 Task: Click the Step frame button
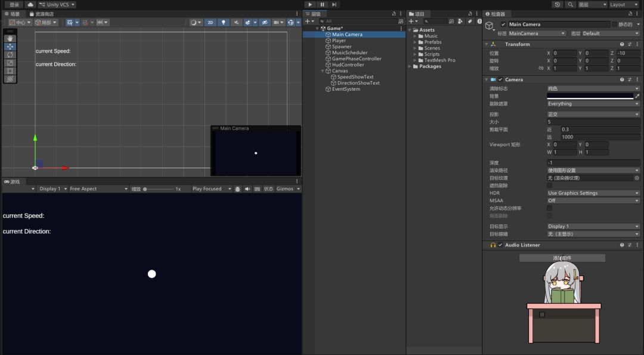tap(335, 5)
